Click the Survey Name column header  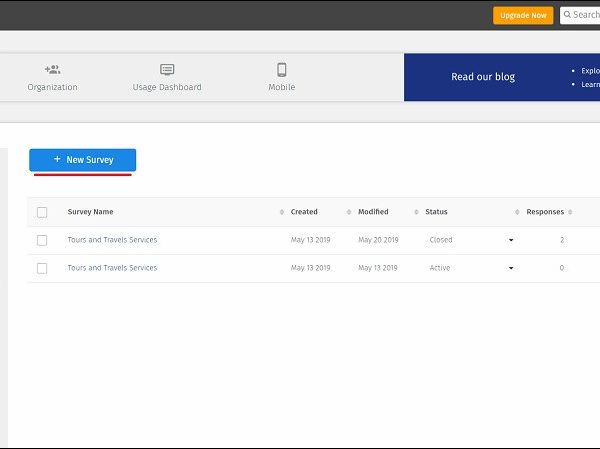coord(90,212)
